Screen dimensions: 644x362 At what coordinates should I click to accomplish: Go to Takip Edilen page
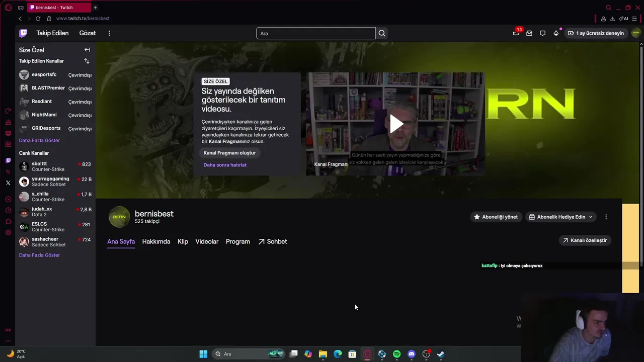tap(52, 33)
